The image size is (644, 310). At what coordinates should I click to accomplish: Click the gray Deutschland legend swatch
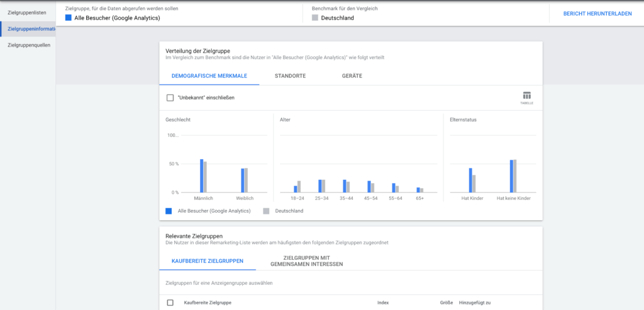tap(266, 211)
